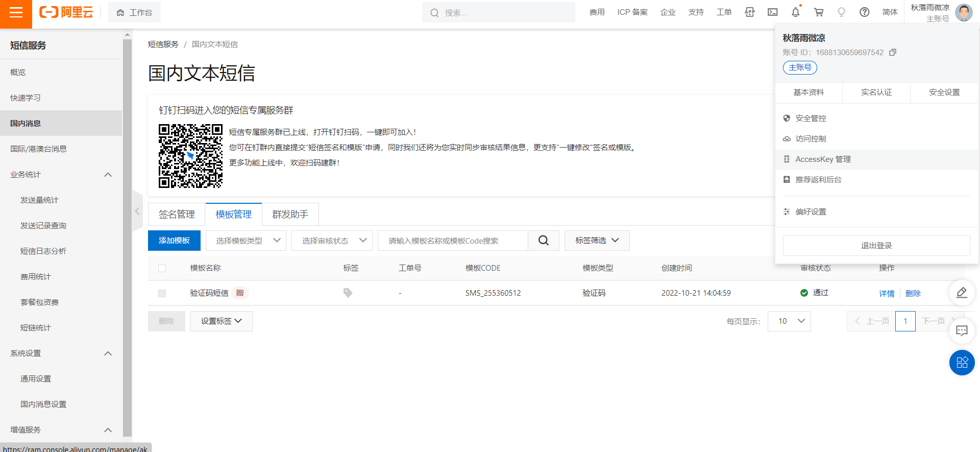Click the search magnifier button for templates
The image size is (980, 452).
544,241
